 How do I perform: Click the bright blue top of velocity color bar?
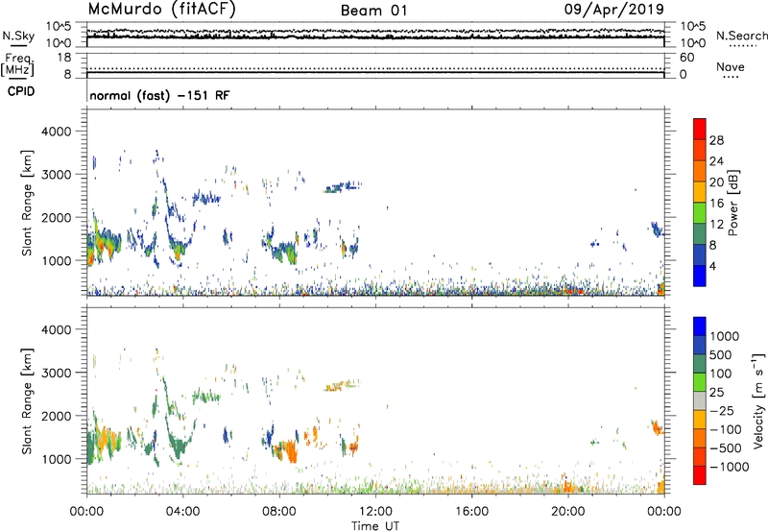pyautogui.click(x=700, y=326)
